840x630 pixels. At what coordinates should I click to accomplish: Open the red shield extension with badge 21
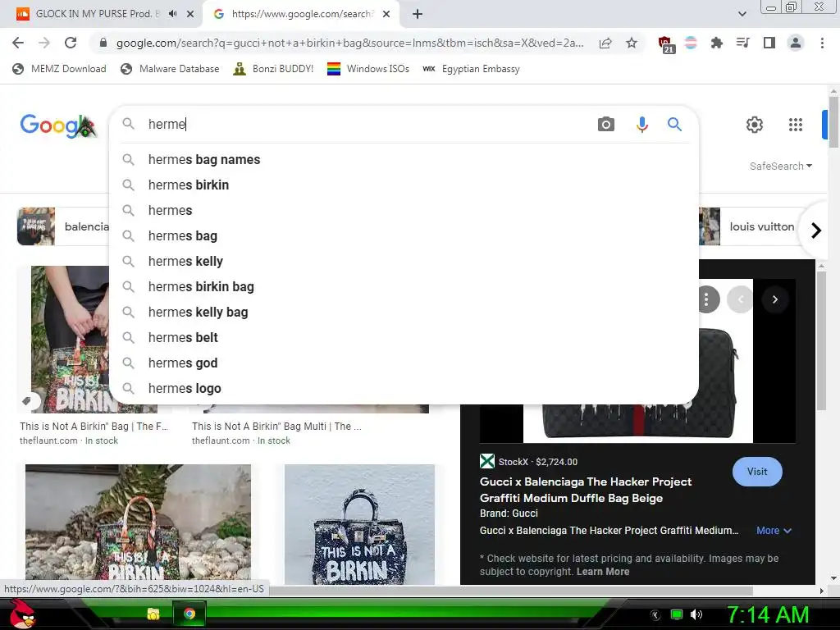(x=666, y=44)
